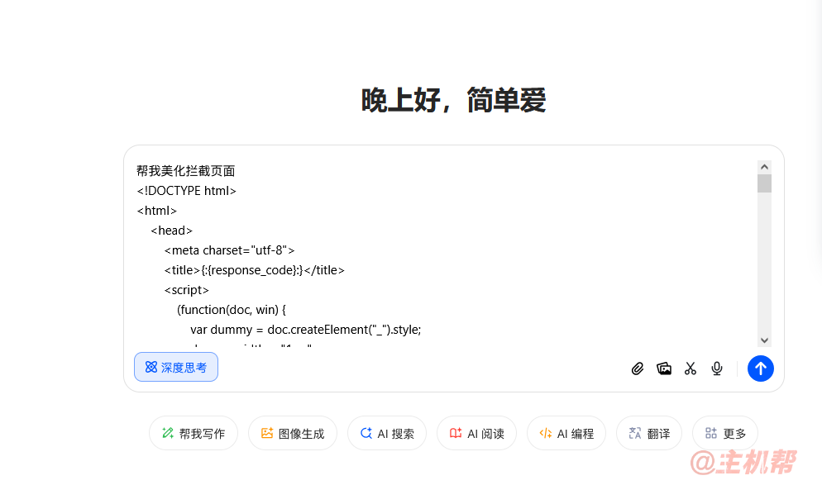The height and width of the screenshot is (504, 822).
Task: Expand the 更多 more options button
Action: coord(725,433)
